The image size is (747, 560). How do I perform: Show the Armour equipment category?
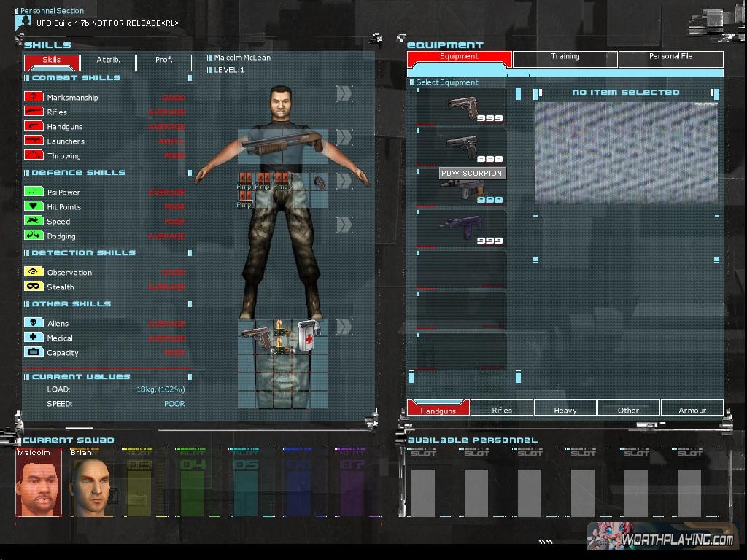tap(692, 409)
